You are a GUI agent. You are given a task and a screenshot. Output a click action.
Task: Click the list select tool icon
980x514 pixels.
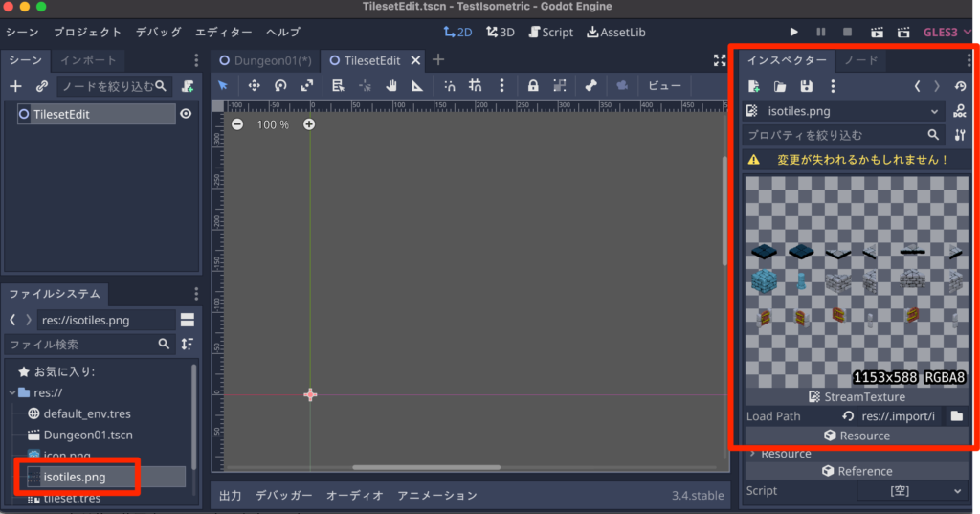[x=338, y=86]
